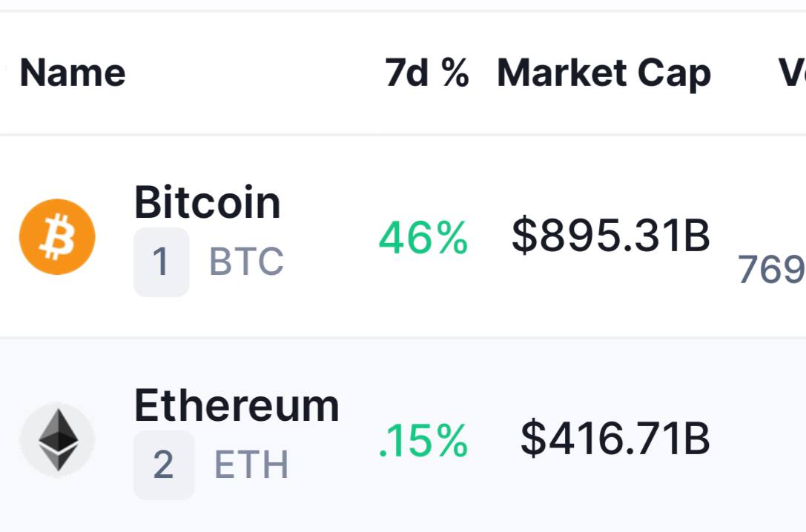Click Bitcoin market cap $895.31B value
The width and height of the screenshot is (806, 532).
point(611,236)
